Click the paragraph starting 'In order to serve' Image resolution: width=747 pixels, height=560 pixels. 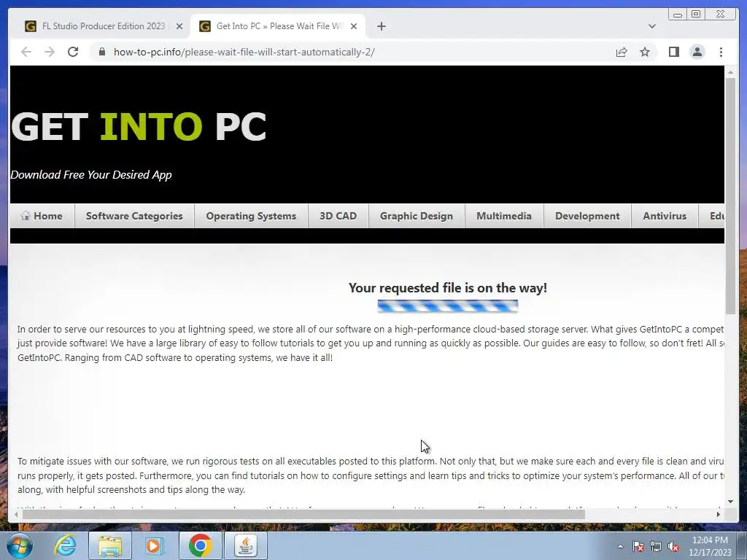[x=371, y=343]
